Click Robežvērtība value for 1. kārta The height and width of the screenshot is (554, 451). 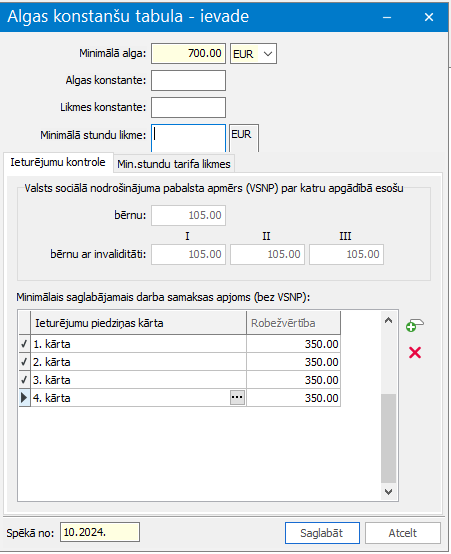(x=293, y=344)
